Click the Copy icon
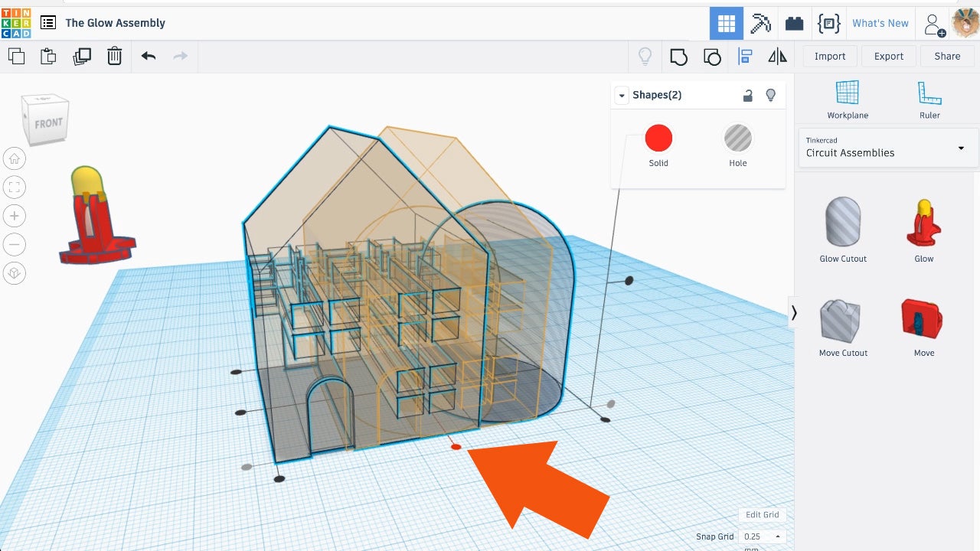The width and height of the screenshot is (980, 551). (16, 56)
